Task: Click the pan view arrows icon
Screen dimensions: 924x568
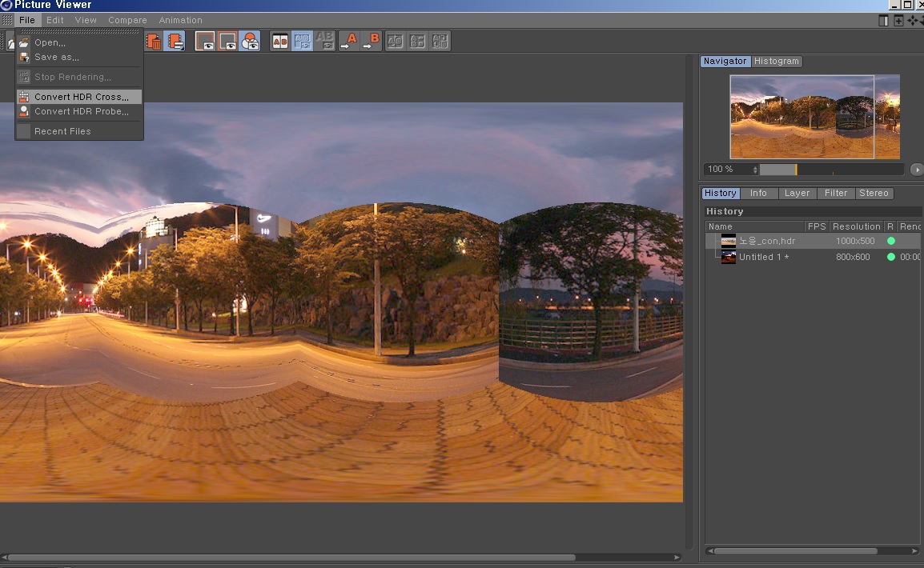Action: click(x=912, y=21)
